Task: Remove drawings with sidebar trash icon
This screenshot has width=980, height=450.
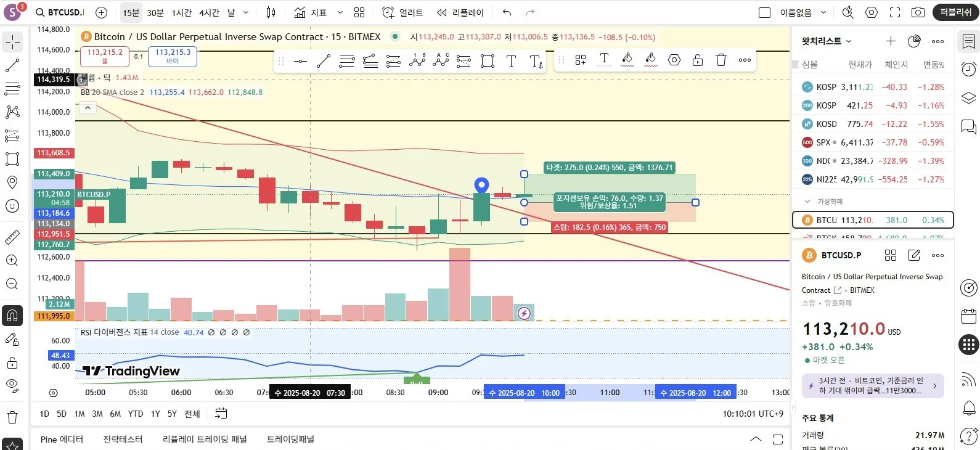Action: tap(12, 417)
